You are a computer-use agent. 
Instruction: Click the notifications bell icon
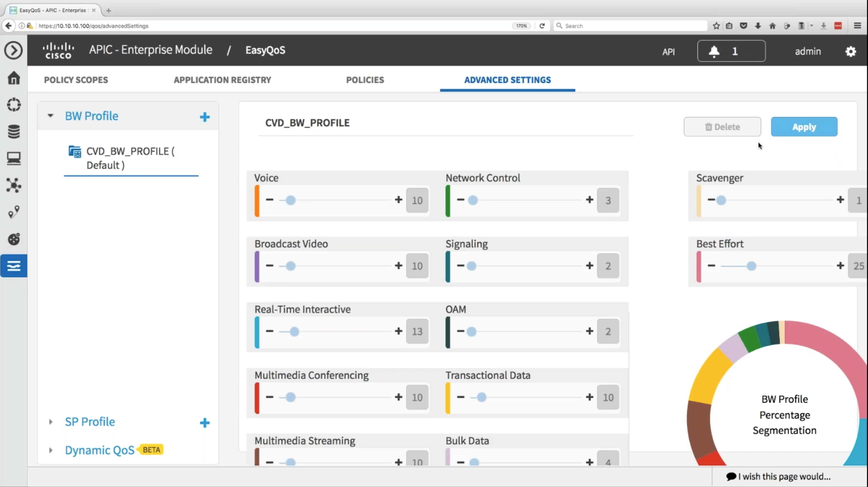(714, 51)
